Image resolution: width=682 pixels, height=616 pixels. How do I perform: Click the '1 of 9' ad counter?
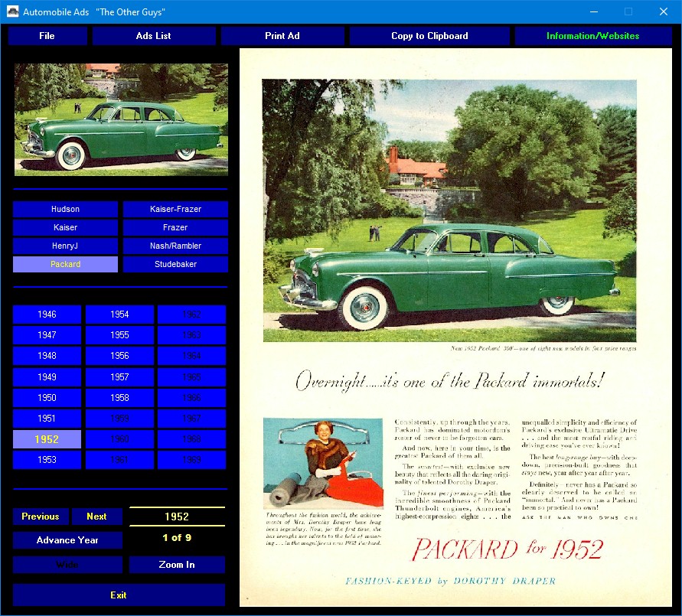click(x=177, y=538)
